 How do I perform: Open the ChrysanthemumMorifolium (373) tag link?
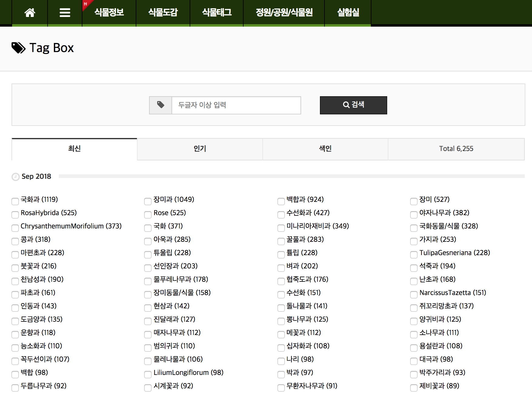tap(71, 226)
